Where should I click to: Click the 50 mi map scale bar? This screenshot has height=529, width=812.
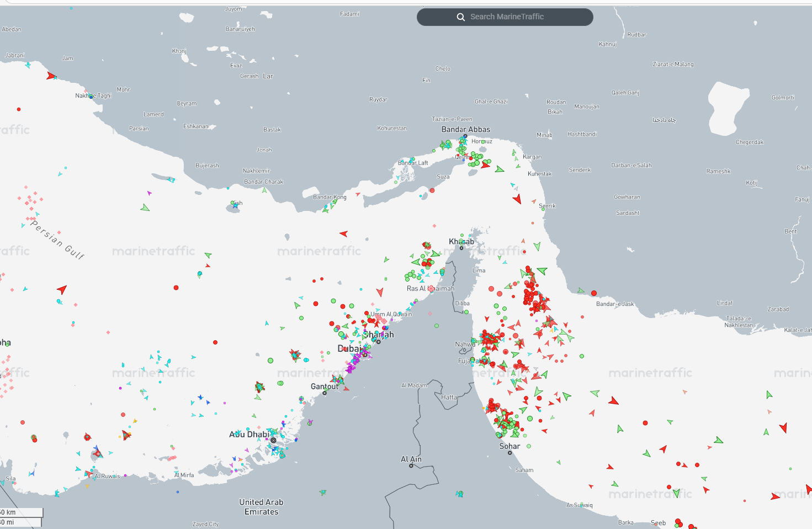pos(21,522)
